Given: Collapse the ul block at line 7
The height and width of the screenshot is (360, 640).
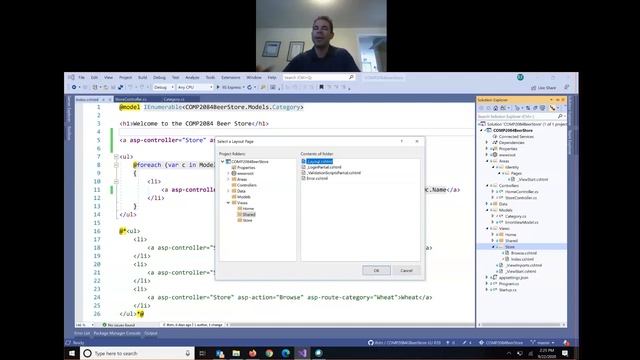Looking at the screenshot, I should pos(116,157).
